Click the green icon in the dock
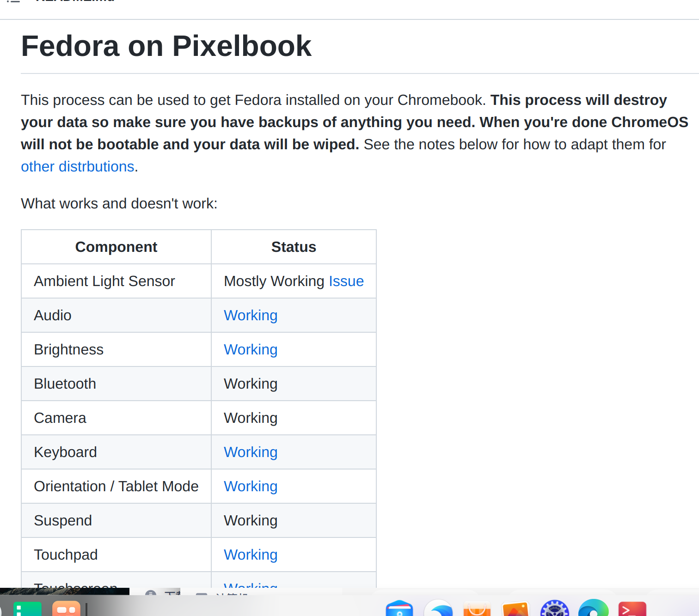This screenshot has width=699, height=616. (x=27, y=609)
